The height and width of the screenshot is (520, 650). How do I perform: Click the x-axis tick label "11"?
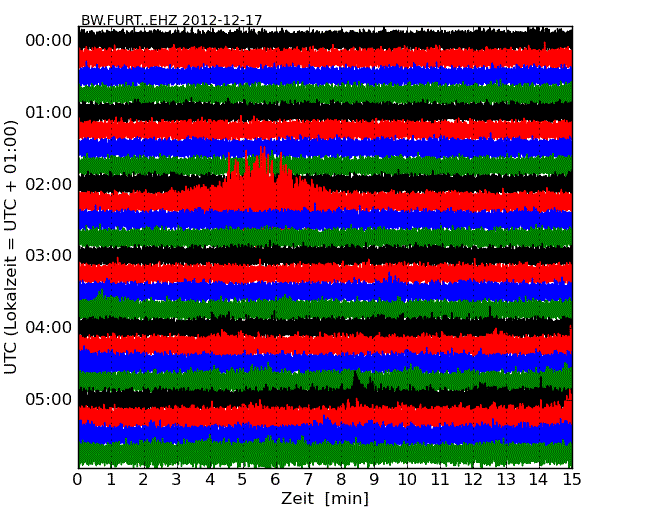[440, 480]
